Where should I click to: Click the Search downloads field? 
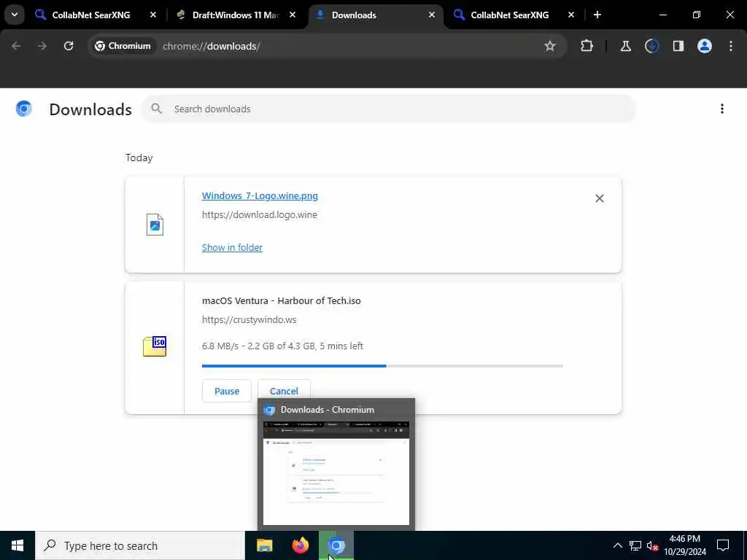coord(389,109)
